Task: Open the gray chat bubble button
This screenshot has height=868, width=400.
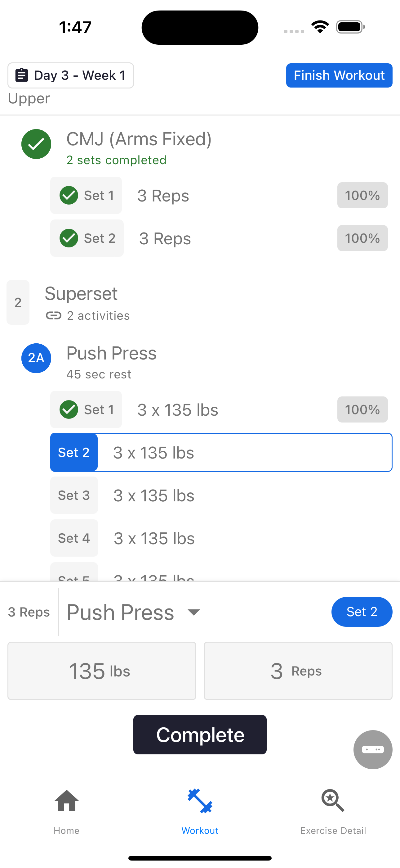Action: [x=373, y=750]
